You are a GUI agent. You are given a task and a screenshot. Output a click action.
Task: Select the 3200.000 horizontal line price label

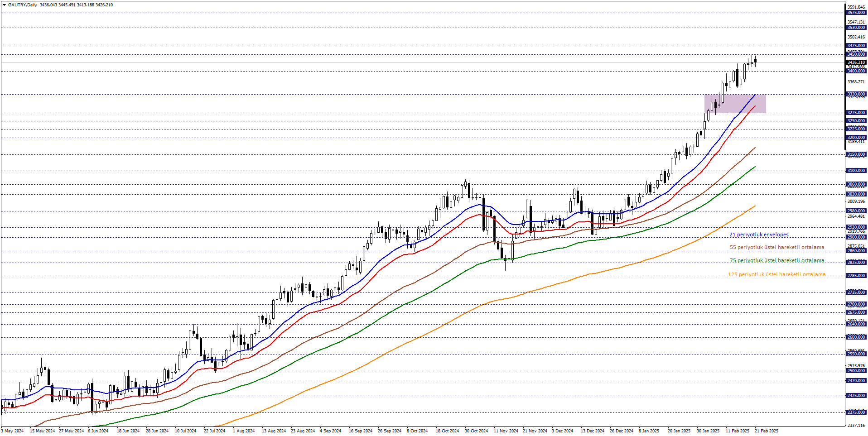856,138
